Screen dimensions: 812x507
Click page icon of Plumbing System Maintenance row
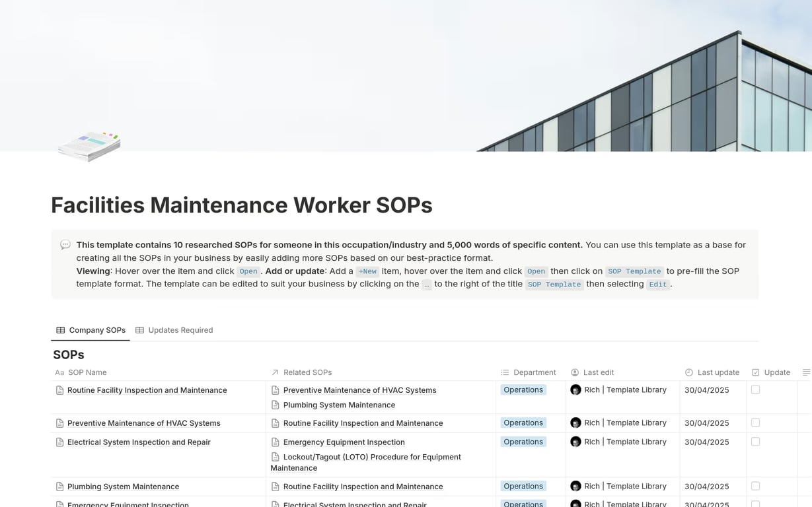[x=59, y=487]
